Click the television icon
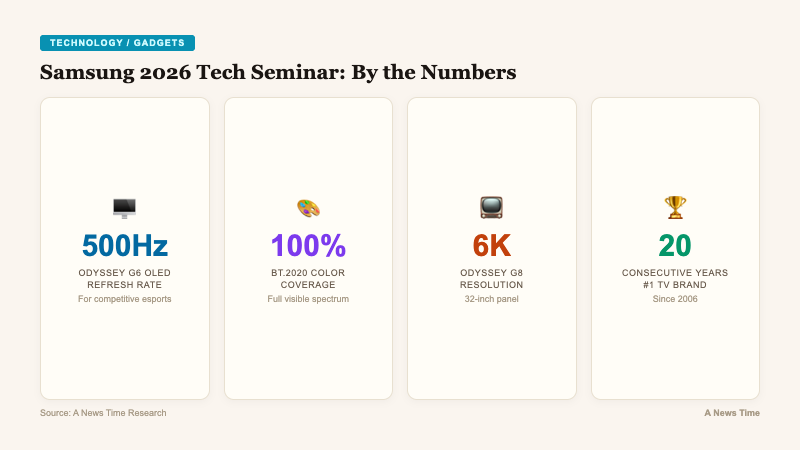 (491, 208)
